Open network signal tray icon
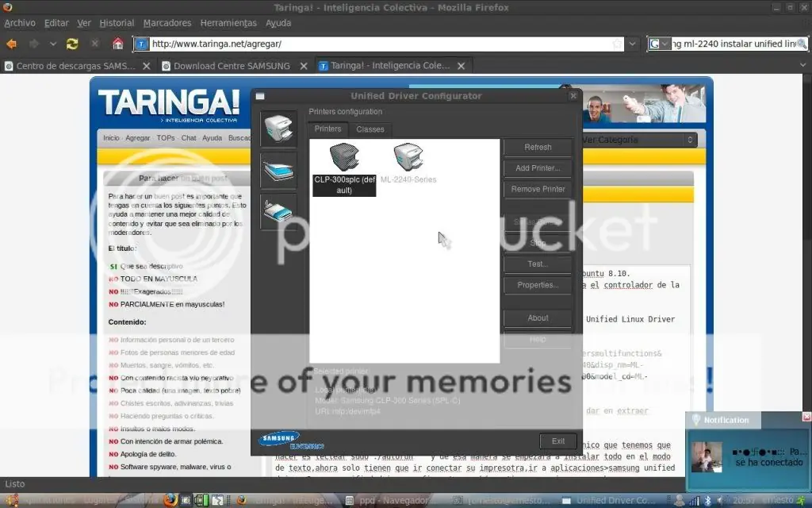Screen dimensions: 812x508 (x=695, y=501)
